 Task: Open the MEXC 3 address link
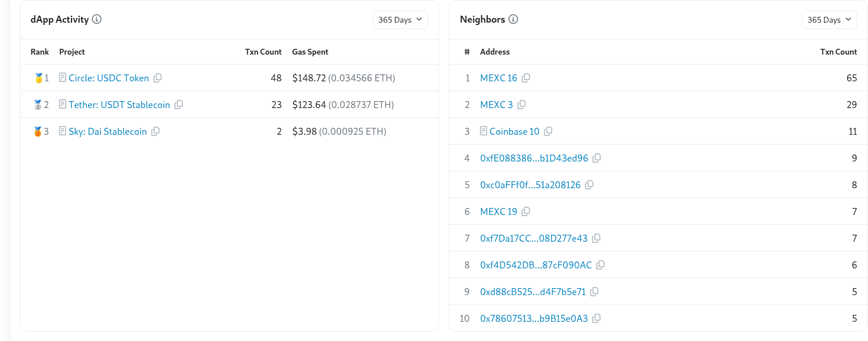[496, 105]
